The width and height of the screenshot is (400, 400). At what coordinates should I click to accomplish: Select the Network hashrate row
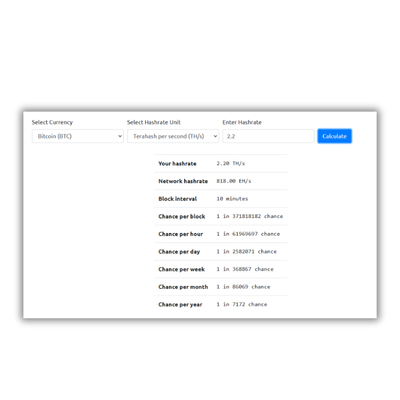[x=220, y=181]
